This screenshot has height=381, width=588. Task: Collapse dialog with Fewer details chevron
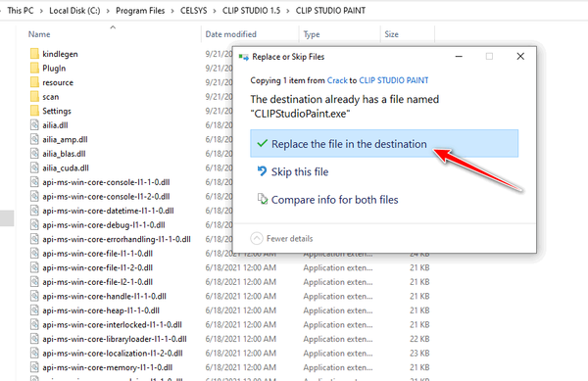(257, 238)
